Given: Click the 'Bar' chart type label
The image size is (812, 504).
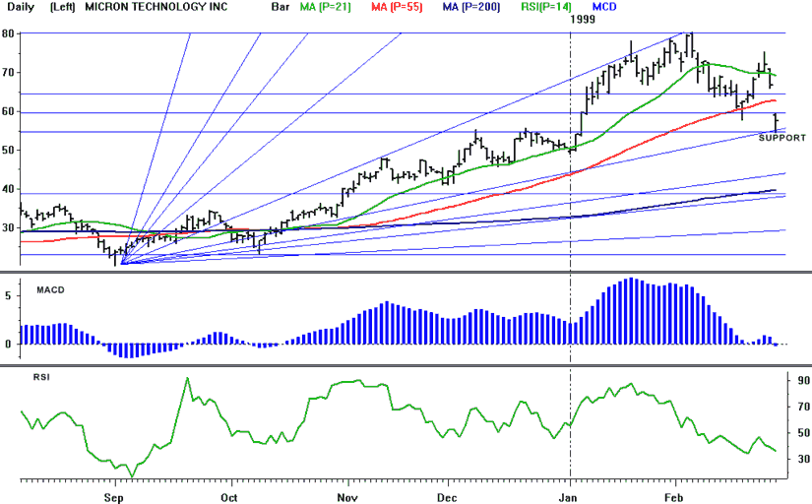Looking at the screenshot, I should point(281,7).
